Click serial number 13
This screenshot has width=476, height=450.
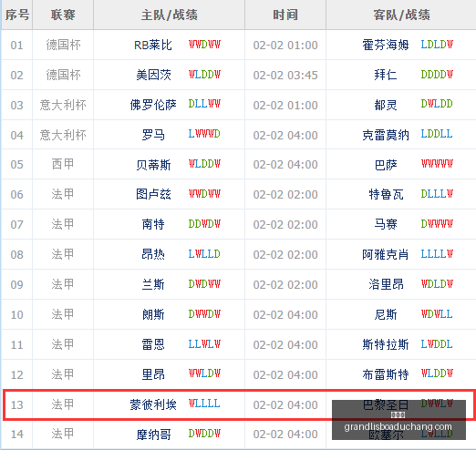click(16, 405)
